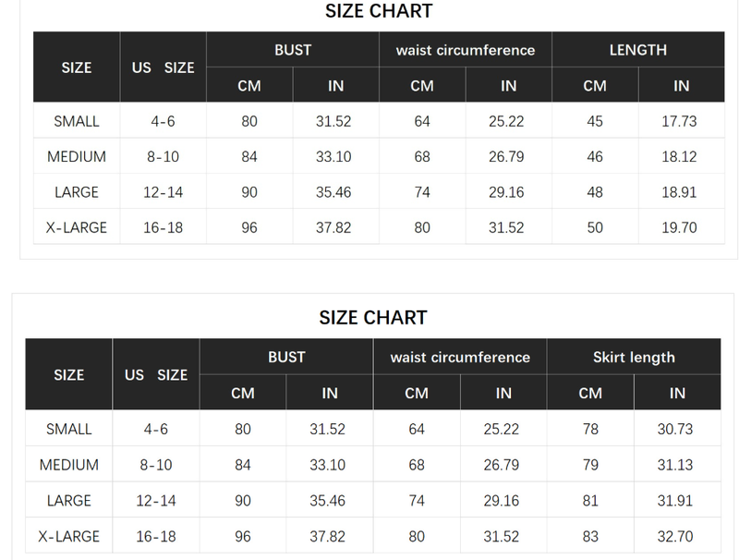Select the 83 cm skirt length cell
Viewport: 739px width, 560px height.
coord(590,536)
